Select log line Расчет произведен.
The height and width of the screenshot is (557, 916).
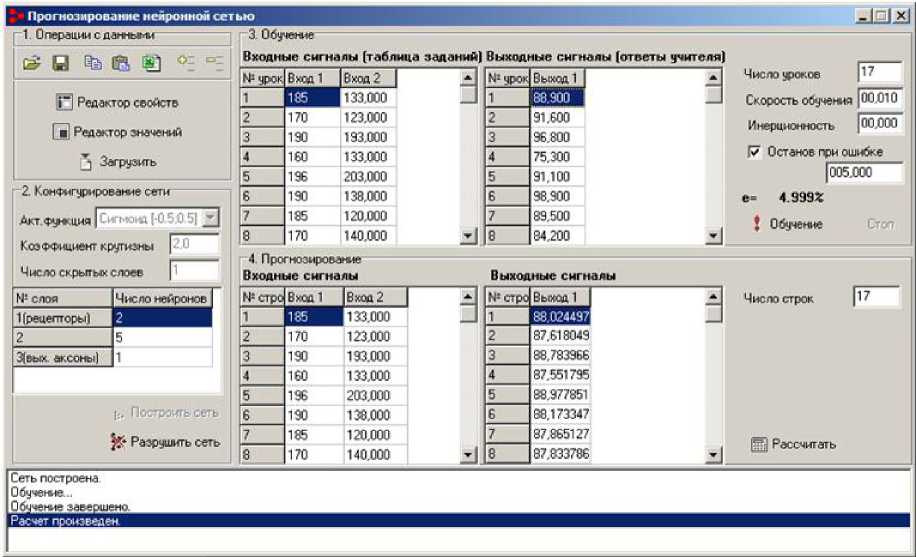click(x=459, y=521)
